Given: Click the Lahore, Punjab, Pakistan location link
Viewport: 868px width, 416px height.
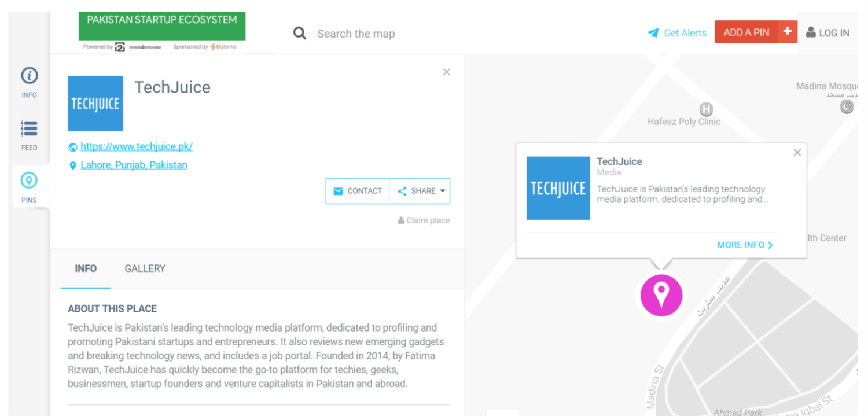Looking at the screenshot, I should pyautogui.click(x=134, y=165).
